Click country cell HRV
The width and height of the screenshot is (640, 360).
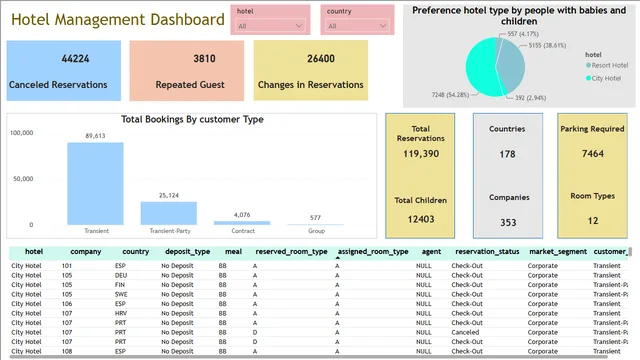[x=120, y=313]
